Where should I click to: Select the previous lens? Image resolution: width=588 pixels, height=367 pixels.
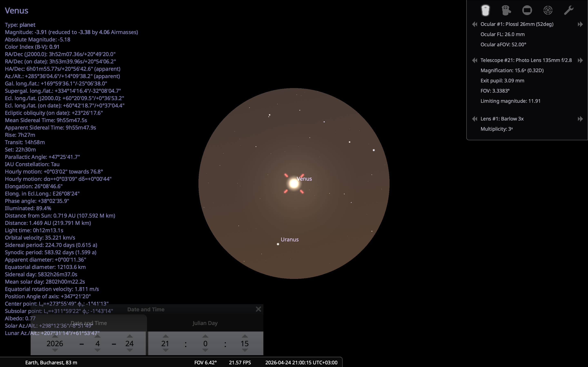474,119
